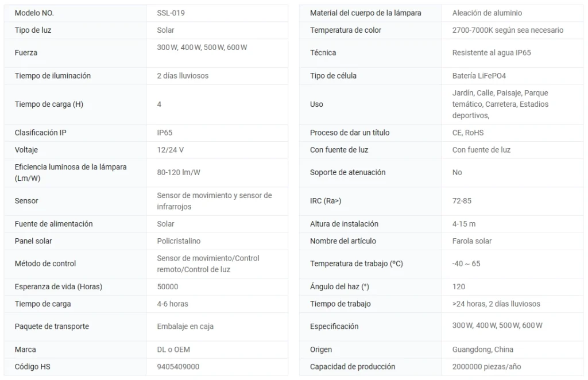Click 'Guangdong, China' origin value
This screenshot has width=588, height=380.
[482, 349]
